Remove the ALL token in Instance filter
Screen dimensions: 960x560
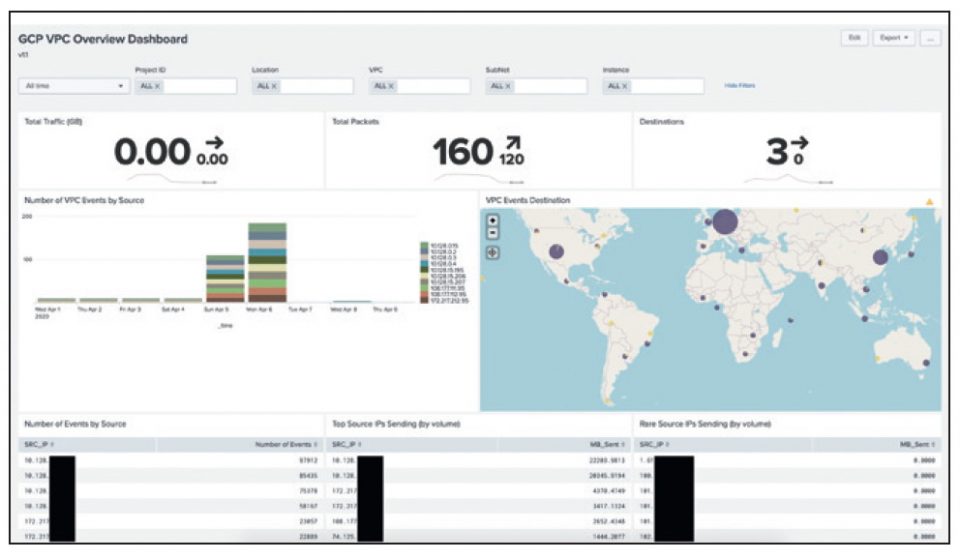[x=624, y=86]
